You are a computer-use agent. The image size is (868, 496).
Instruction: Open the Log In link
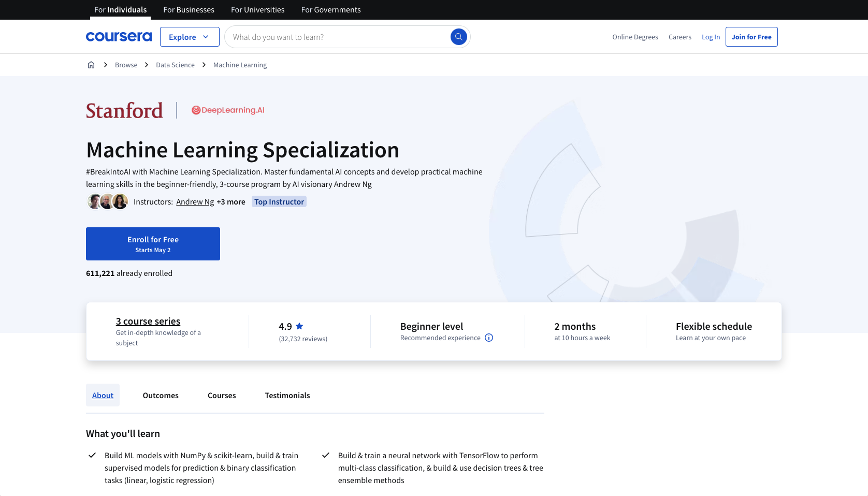711,37
